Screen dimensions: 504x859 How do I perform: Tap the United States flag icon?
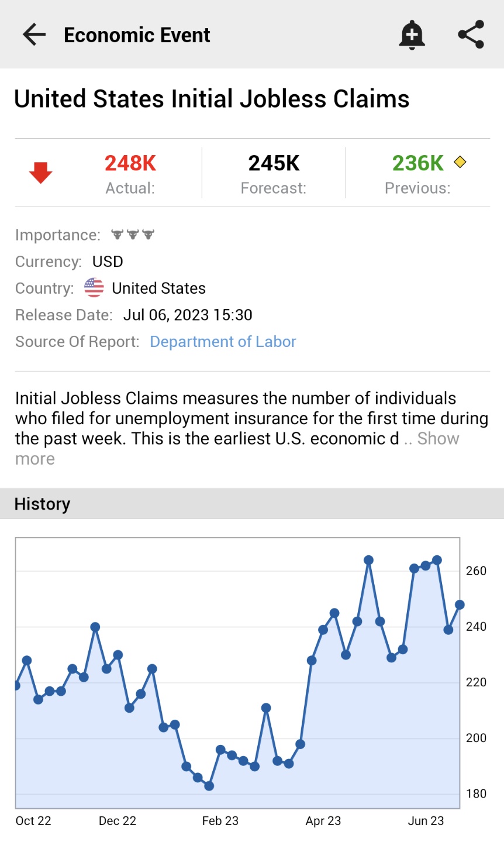pyautogui.click(x=94, y=288)
